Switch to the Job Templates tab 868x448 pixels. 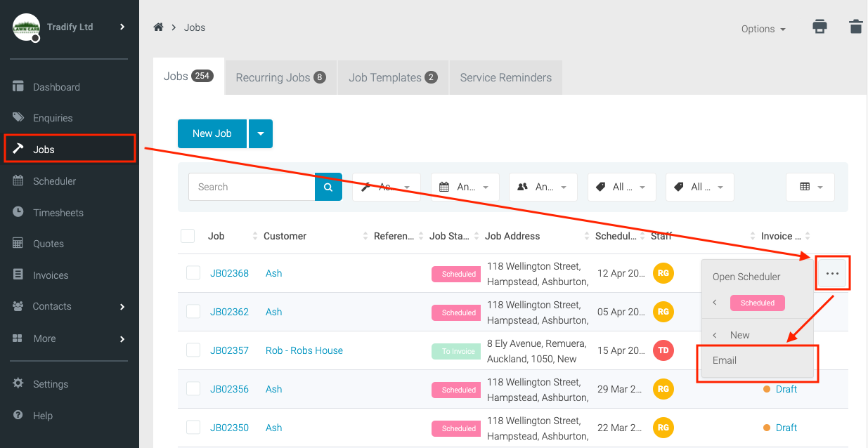pos(393,77)
